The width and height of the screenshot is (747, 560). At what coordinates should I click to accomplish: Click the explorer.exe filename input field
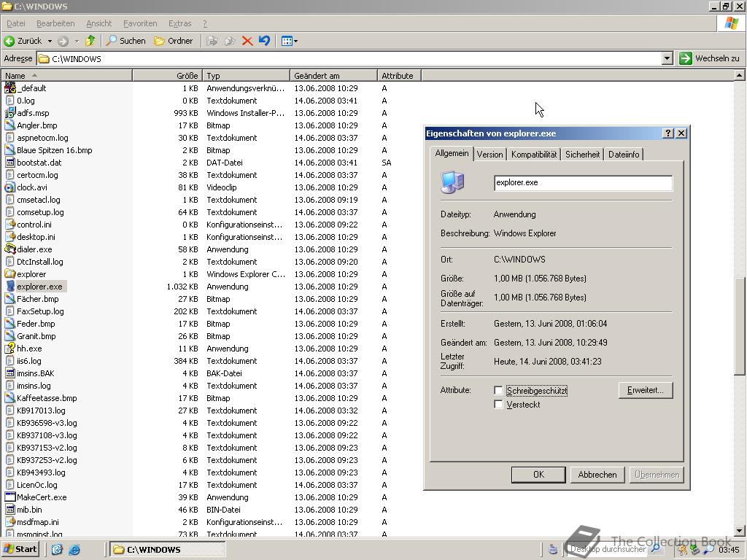pyautogui.click(x=583, y=183)
